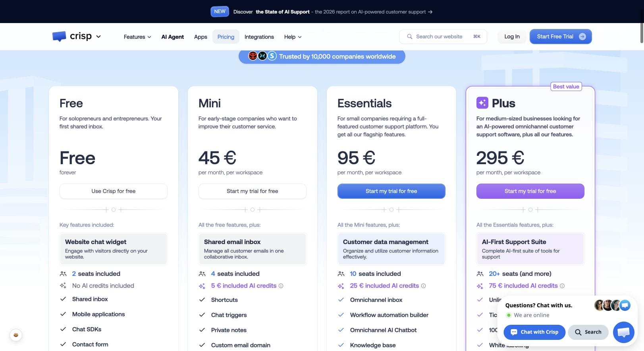This screenshot has width=644, height=351.
Task: Click the company logos in the trusted badge
Action: click(262, 56)
